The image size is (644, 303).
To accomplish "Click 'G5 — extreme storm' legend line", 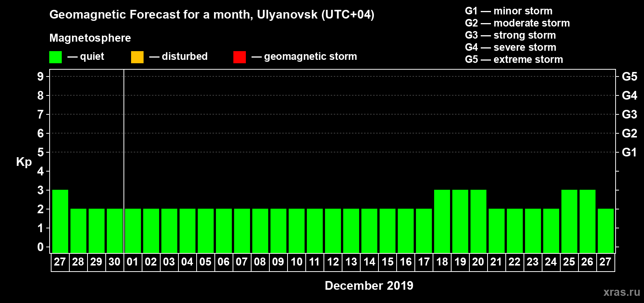I will [514, 59].
